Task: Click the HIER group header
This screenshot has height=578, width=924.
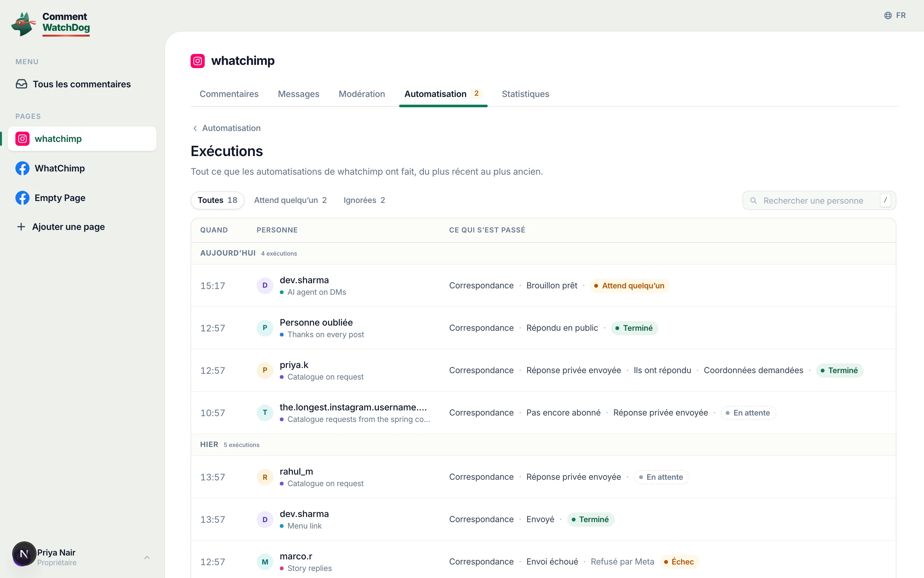Action: click(x=543, y=445)
